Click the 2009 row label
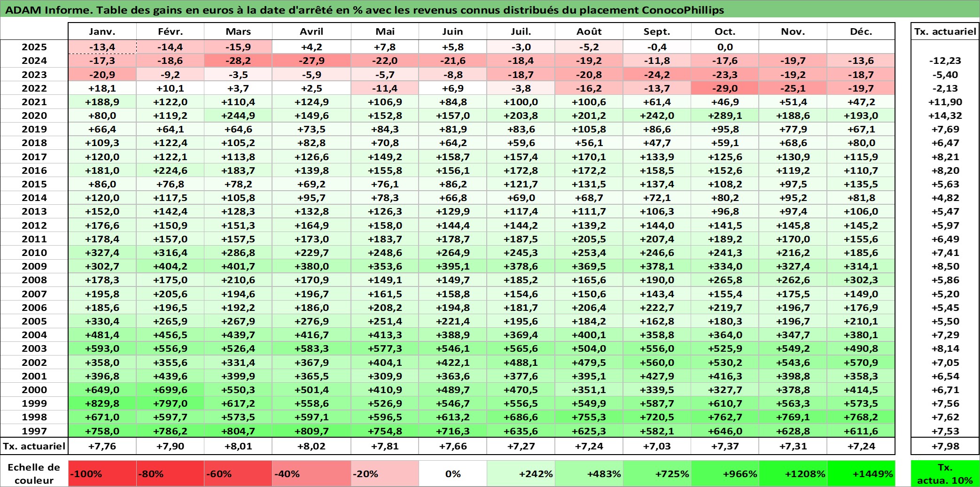980x487 pixels. point(34,266)
